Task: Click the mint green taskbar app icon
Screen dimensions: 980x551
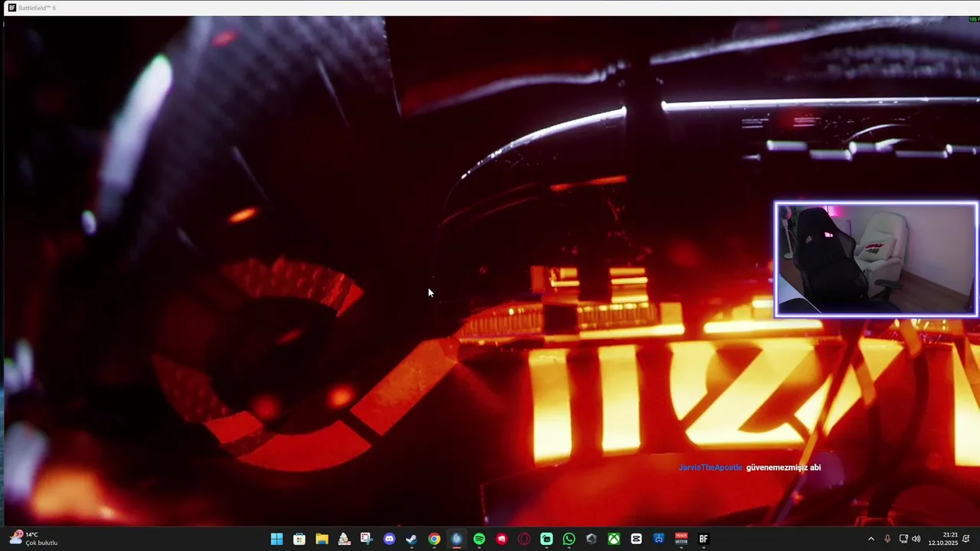Action: point(547,539)
